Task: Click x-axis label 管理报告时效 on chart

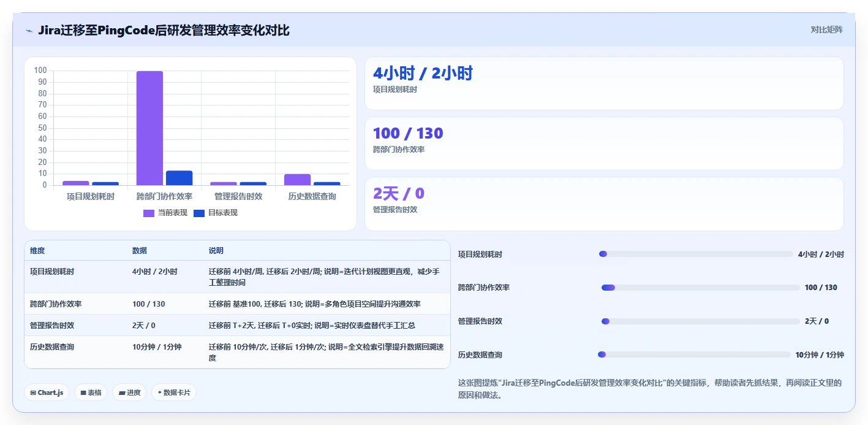Action: (238, 196)
